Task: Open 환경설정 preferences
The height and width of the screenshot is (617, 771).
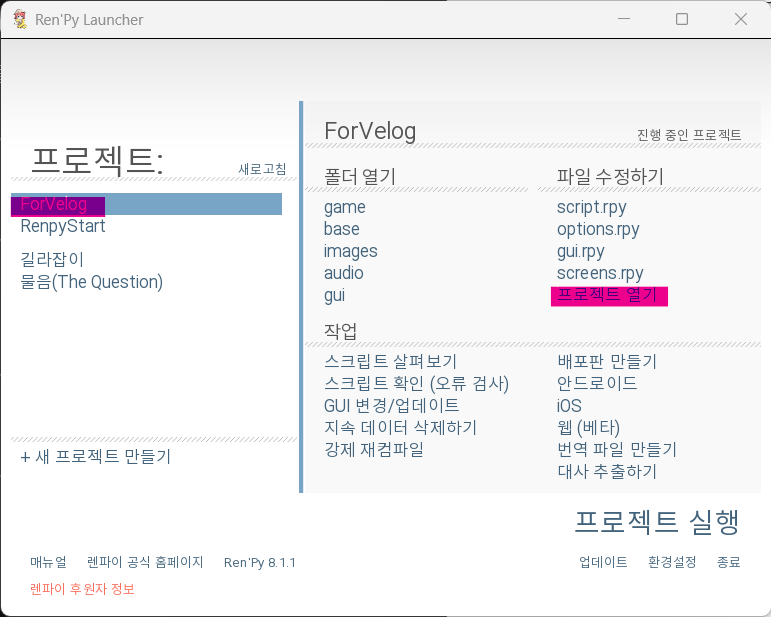Action: (672, 562)
